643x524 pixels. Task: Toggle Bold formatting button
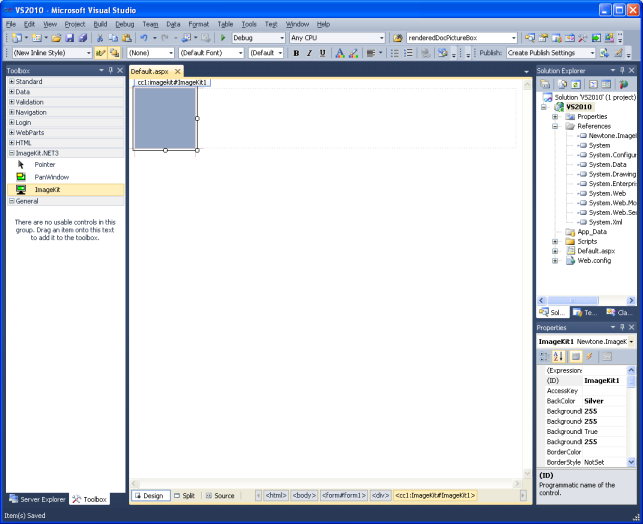(x=296, y=53)
